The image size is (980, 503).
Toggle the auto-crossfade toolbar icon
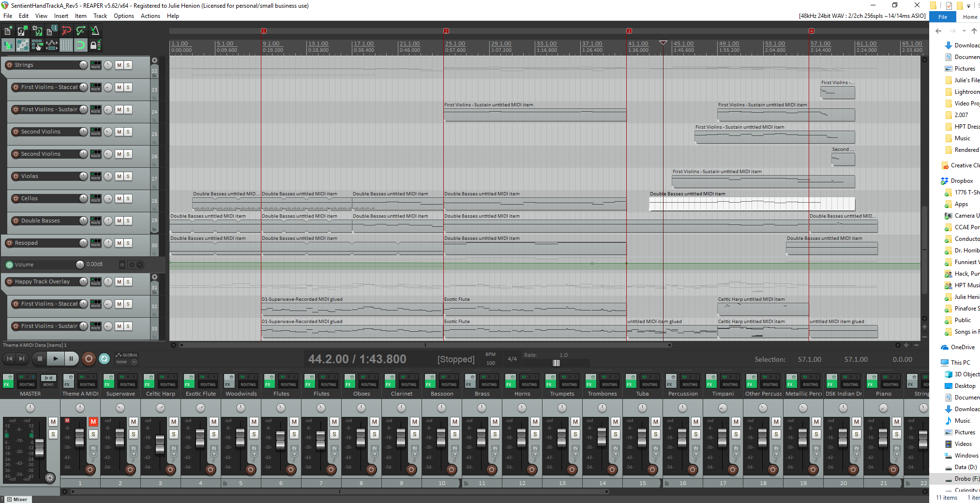point(8,45)
